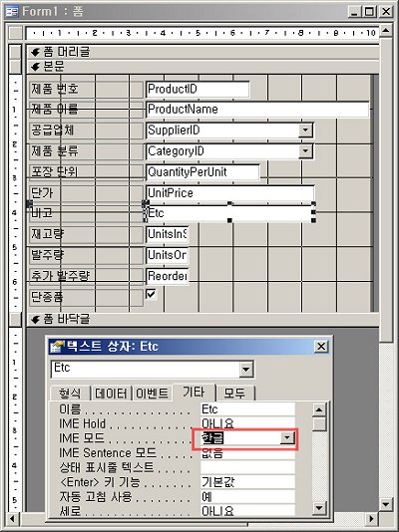Close the Etc text box property sheet
The image size is (399, 532).
click(x=321, y=347)
